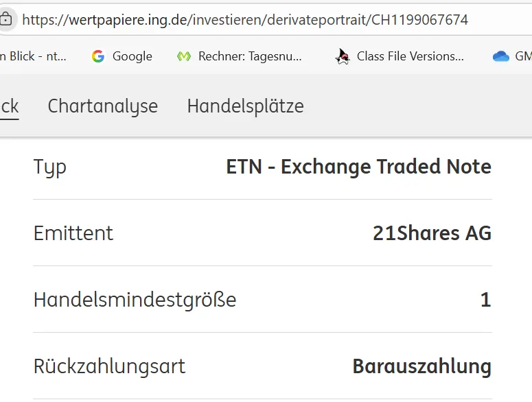Click the wertpapiere.ing.de URL in address bar
532x402 pixels.
(245, 19)
